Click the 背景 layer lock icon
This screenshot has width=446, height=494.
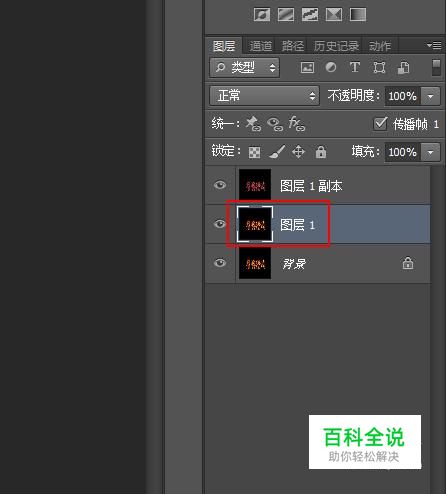coord(408,263)
